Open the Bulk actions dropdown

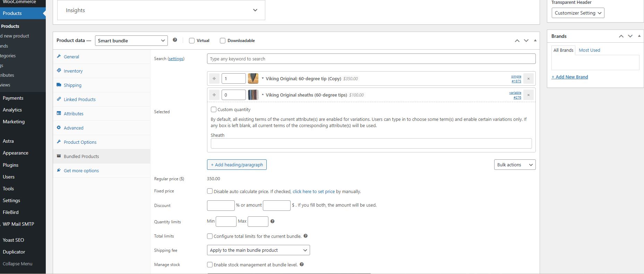(514, 165)
